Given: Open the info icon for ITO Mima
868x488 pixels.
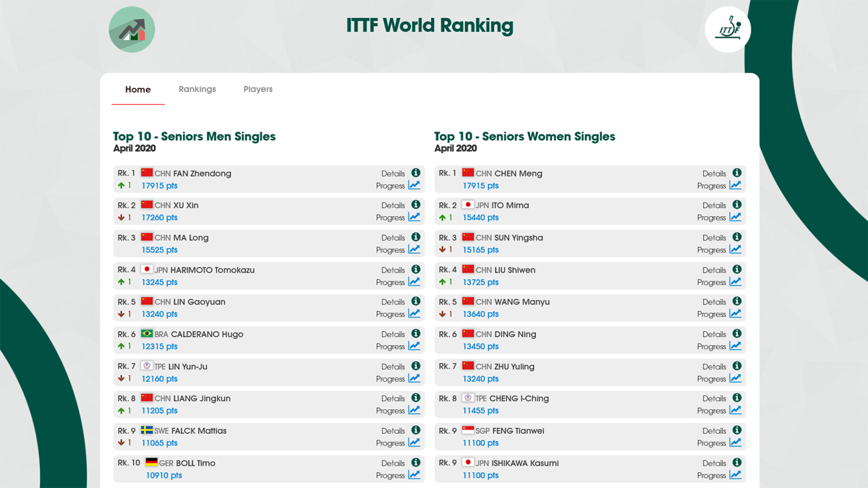Looking at the screenshot, I should (x=737, y=205).
